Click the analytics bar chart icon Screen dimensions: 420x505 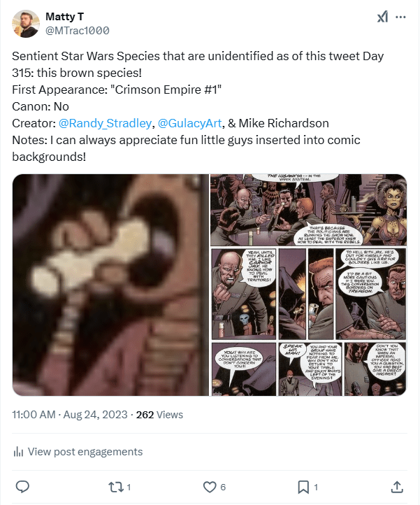click(19, 452)
